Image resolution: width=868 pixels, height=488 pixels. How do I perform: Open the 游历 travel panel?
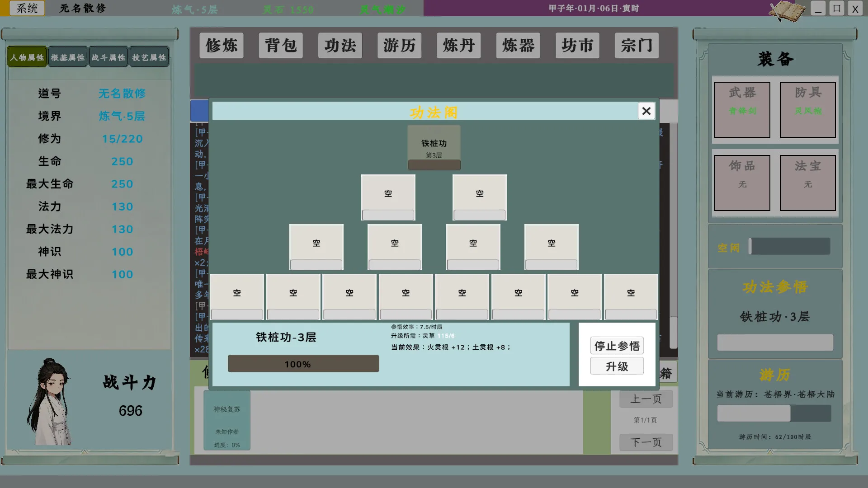coord(399,45)
